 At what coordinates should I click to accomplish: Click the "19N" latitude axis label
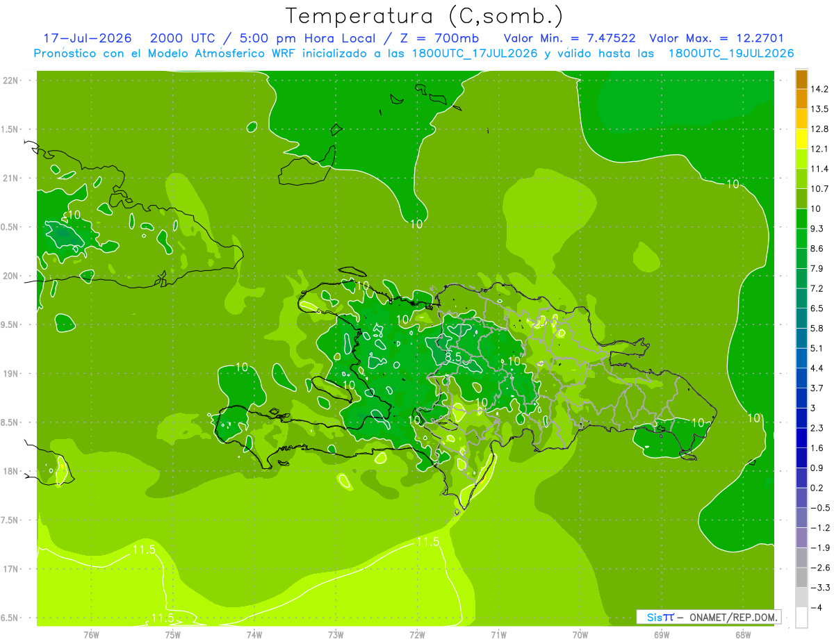[x=11, y=373]
